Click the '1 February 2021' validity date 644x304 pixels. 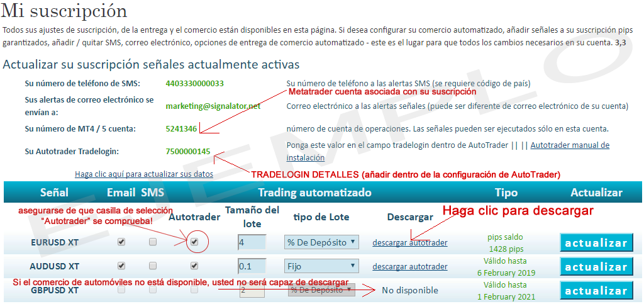click(506, 296)
